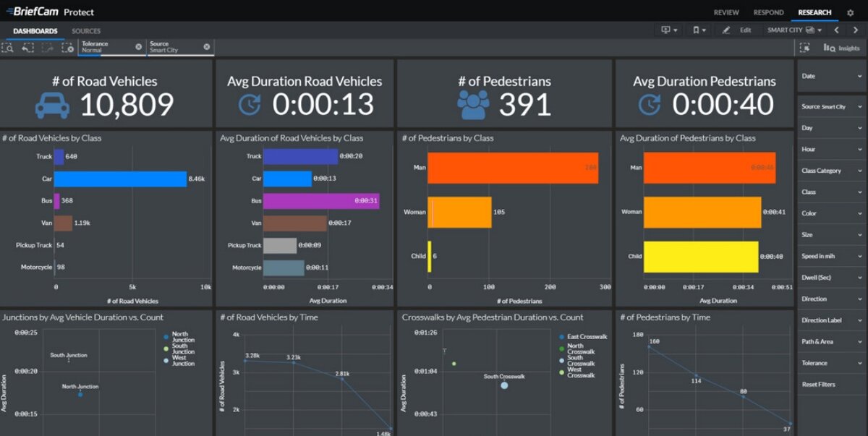Switch to the REVIEW tab
868x436 pixels.
click(x=726, y=12)
